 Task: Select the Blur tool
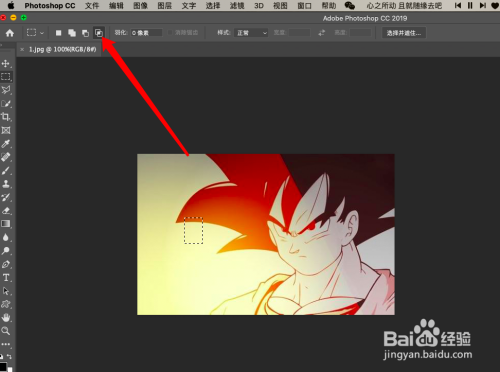point(6,237)
